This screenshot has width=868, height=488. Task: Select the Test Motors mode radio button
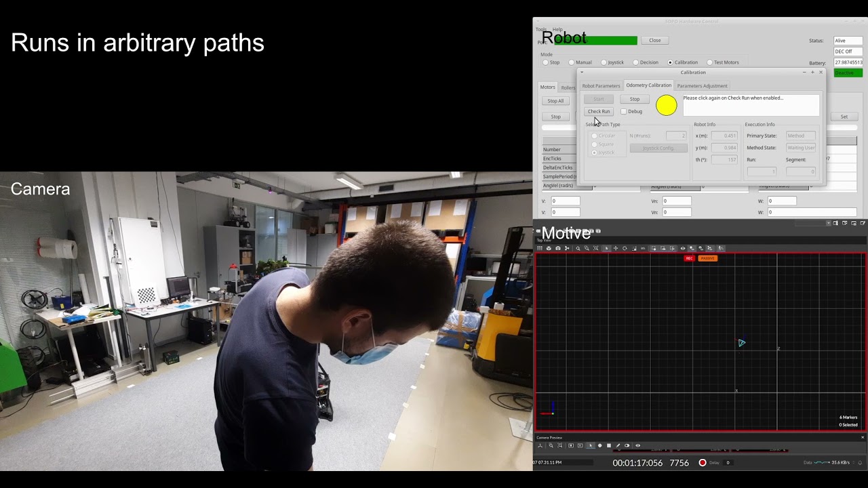[709, 62]
